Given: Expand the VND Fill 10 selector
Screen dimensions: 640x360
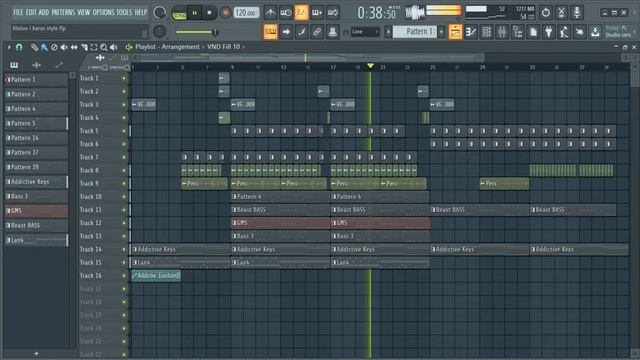Looking at the screenshot, I should [x=224, y=47].
